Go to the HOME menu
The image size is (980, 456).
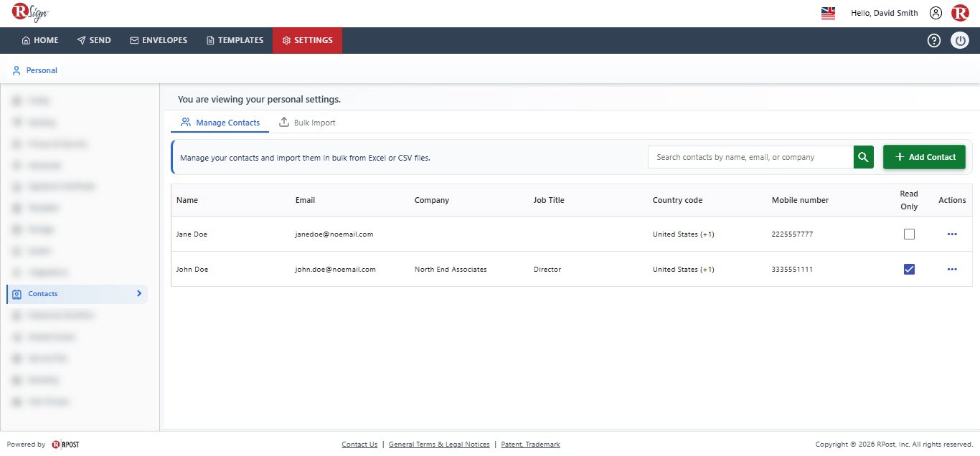tap(40, 40)
